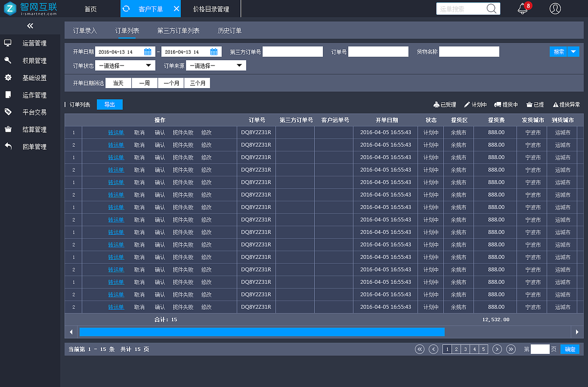Switch to the 首页 tab
Screen dimensions: 588x387
coord(91,9)
